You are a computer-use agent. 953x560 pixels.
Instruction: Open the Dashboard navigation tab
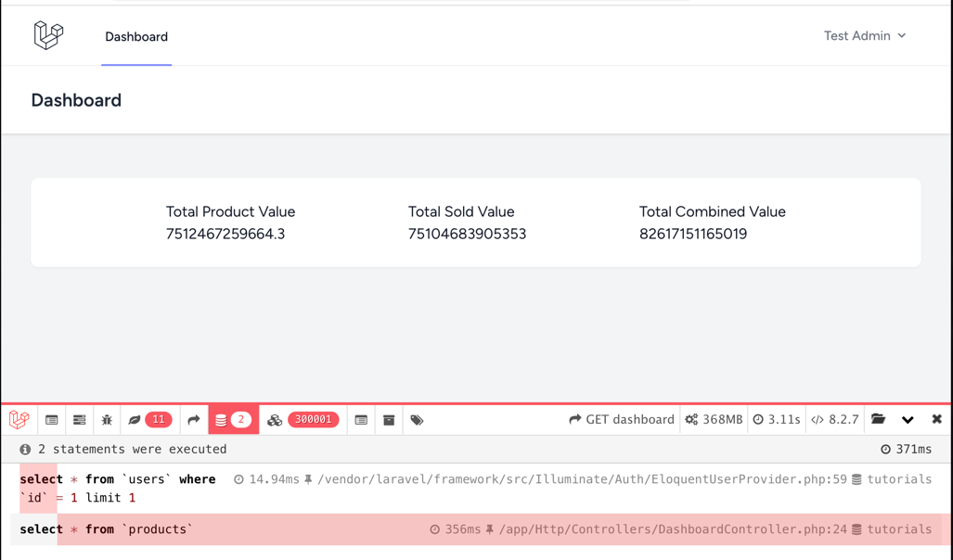click(136, 36)
